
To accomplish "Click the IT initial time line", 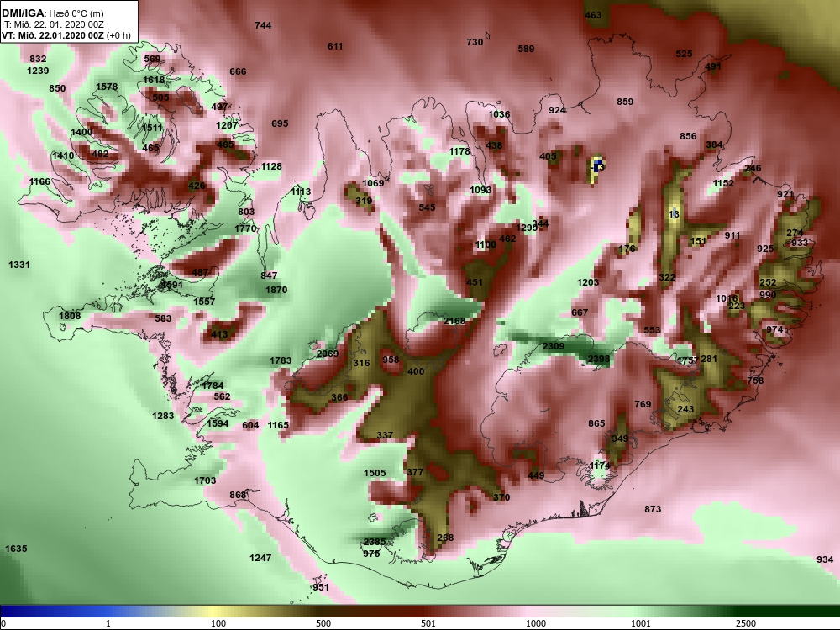I will [x=51, y=24].
